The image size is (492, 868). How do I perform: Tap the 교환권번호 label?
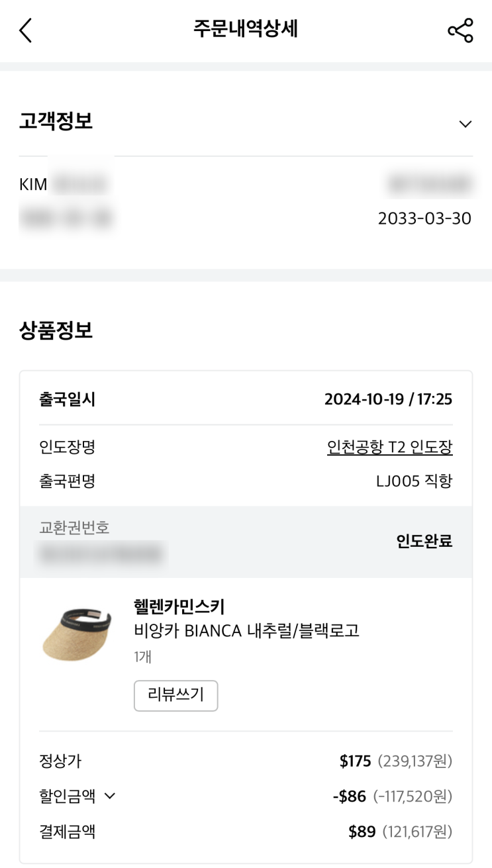click(74, 528)
